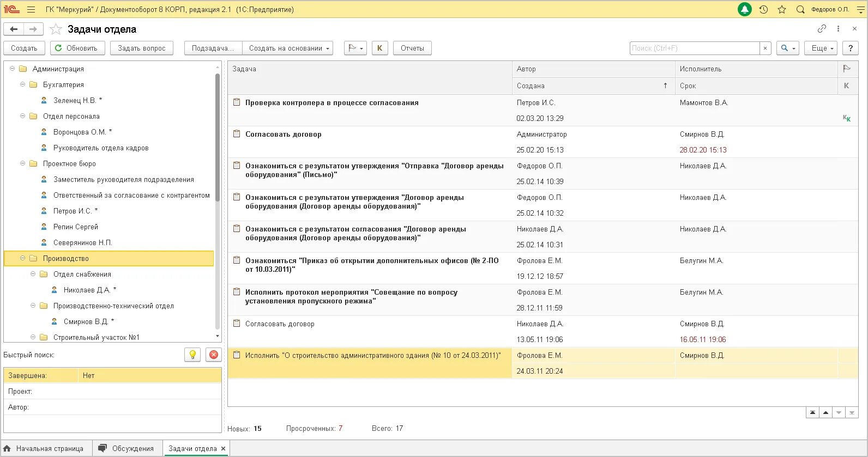Jump to last row in task list

point(852,412)
